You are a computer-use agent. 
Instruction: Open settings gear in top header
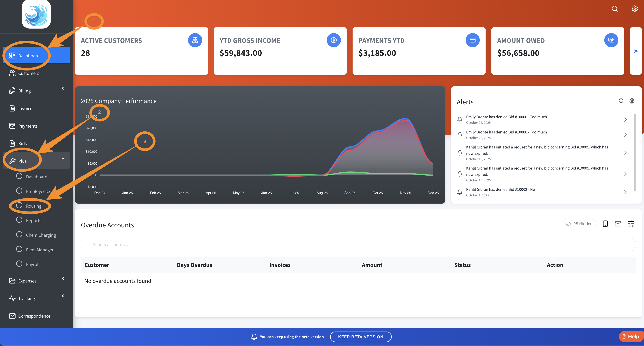click(x=634, y=9)
